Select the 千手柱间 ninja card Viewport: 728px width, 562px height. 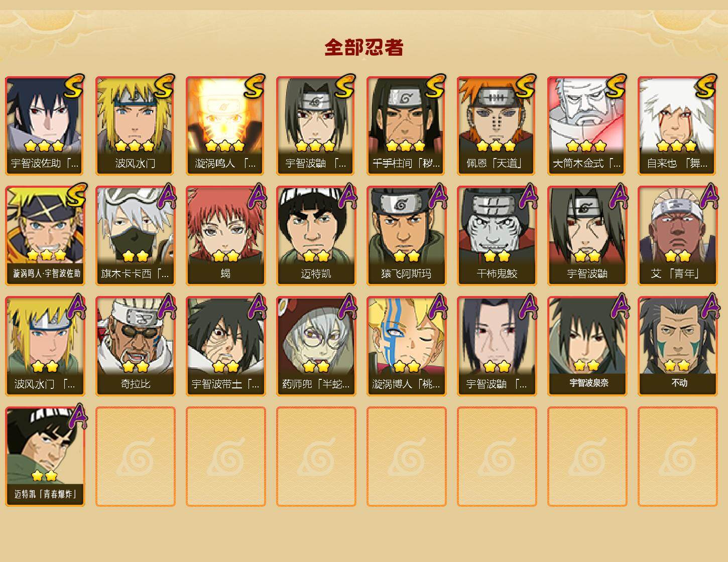[407, 125]
